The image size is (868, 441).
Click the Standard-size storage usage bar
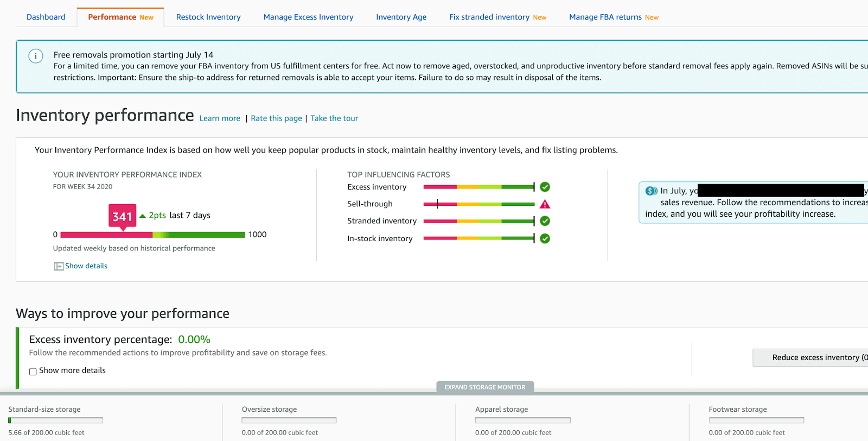[56, 420]
